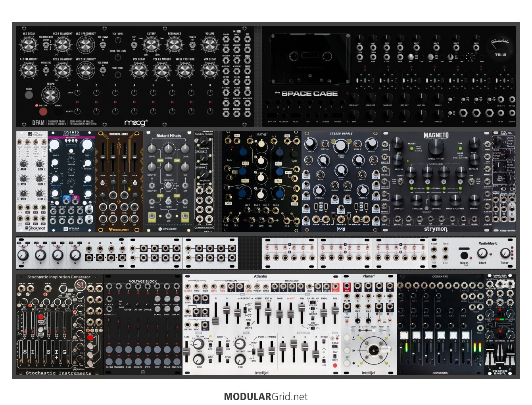Click the strymon logo on Magneto
The image size is (532, 405).
436,229
